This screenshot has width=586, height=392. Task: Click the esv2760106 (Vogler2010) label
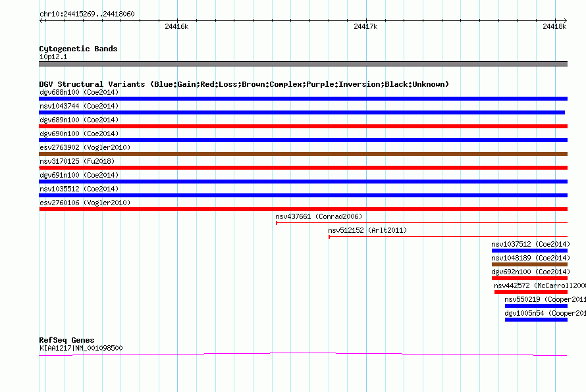pos(85,203)
